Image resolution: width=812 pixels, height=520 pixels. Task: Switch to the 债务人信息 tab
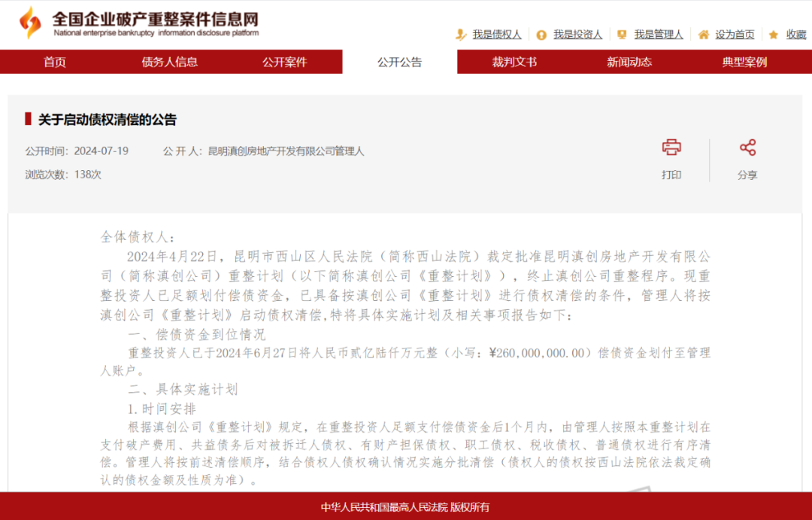[170, 62]
